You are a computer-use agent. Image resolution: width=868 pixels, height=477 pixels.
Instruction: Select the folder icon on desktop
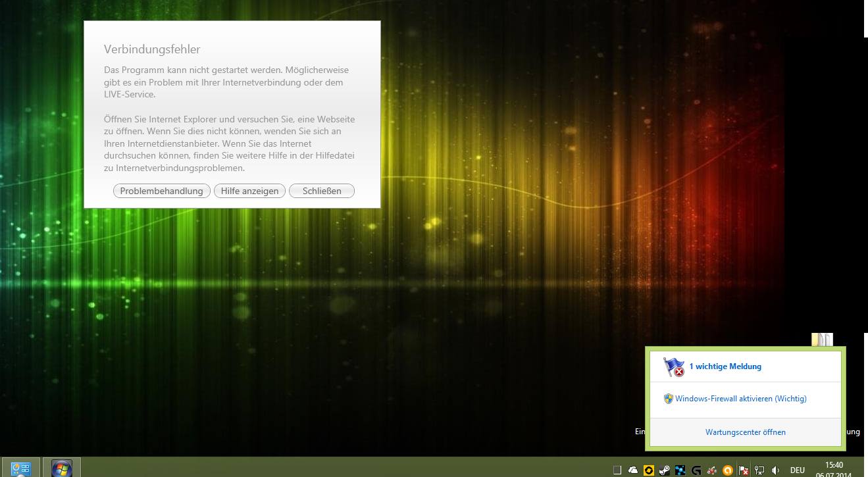point(822,339)
